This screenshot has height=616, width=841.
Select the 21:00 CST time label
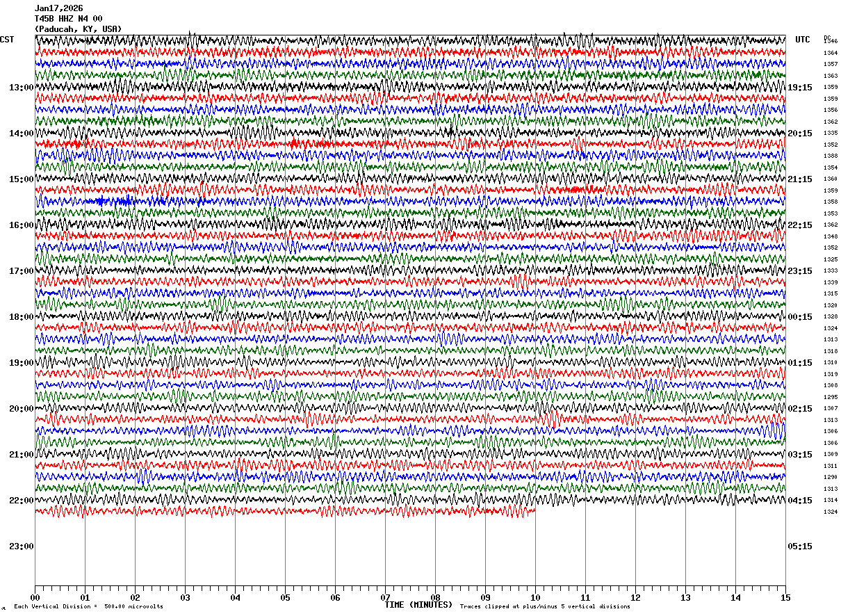[x=22, y=455]
